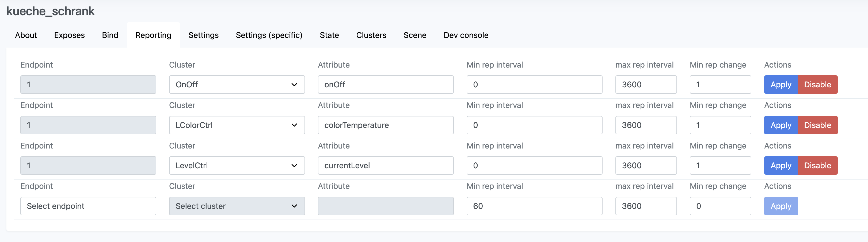Viewport: 868px width, 242px height.
Task: Click the max rep interval for currentLevel
Action: coord(646,166)
